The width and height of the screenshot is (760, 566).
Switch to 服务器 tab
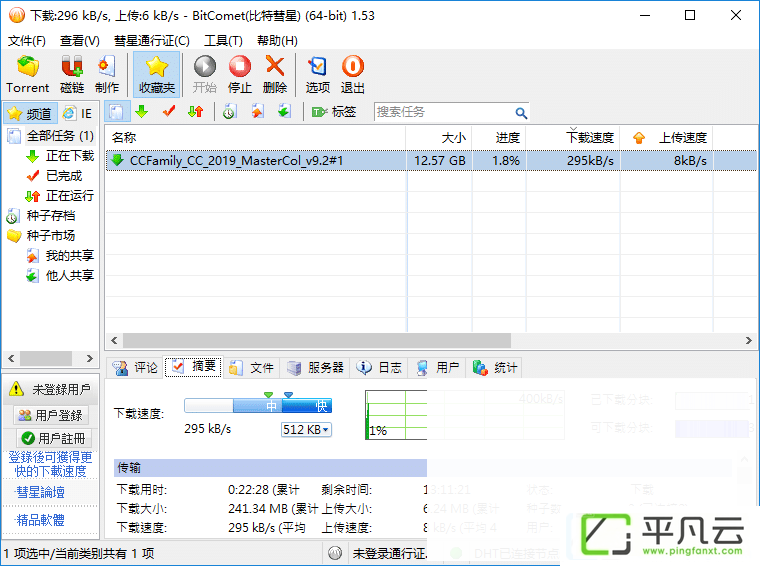[316, 368]
